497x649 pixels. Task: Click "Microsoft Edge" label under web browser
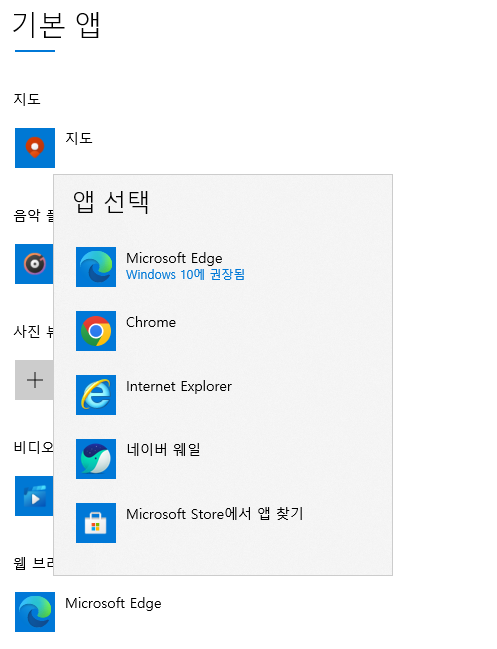(x=113, y=603)
